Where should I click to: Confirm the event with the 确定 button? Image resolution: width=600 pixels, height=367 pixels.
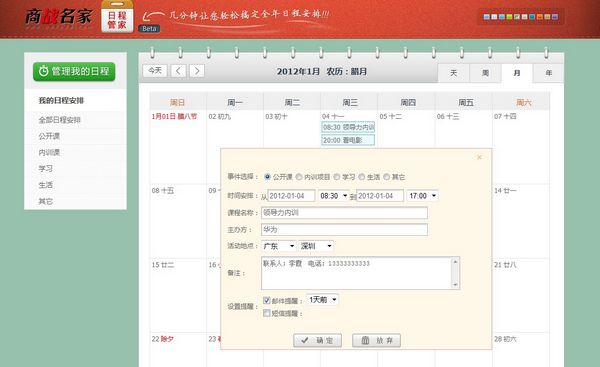pyautogui.click(x=317, y=340)
